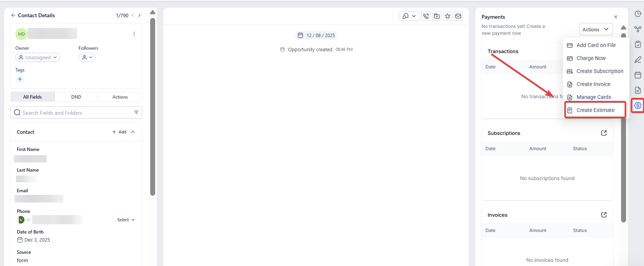Switch to the DND tab
The image size is (644, 266).
(76, 97)
